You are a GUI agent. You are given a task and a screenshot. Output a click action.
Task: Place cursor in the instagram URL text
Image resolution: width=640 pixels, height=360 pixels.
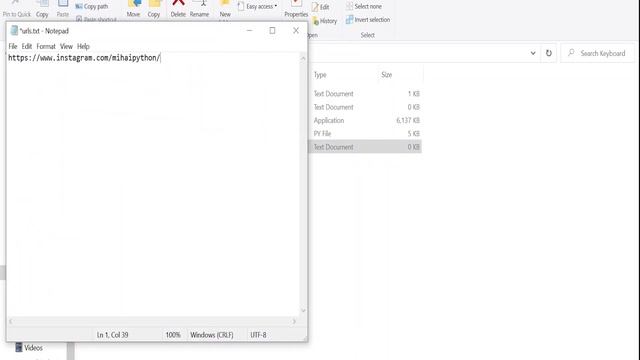[84, 58]
